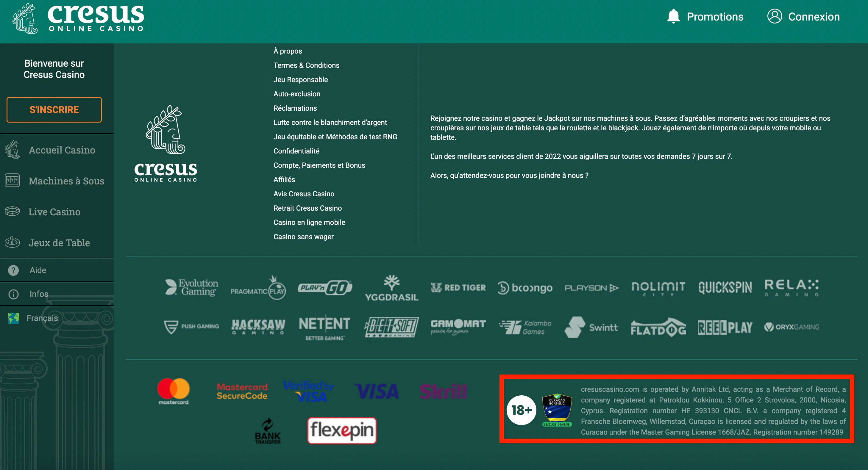Click the Cresus Online Casino header logo

pyautogui.click(x=78, y=18)
